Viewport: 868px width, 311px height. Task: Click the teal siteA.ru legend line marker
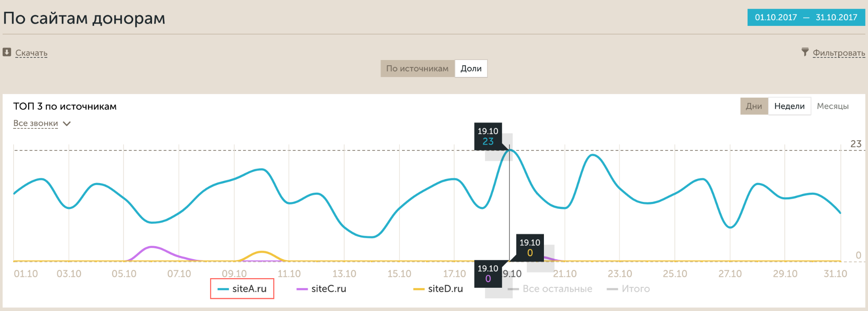[x=223, y=289]
